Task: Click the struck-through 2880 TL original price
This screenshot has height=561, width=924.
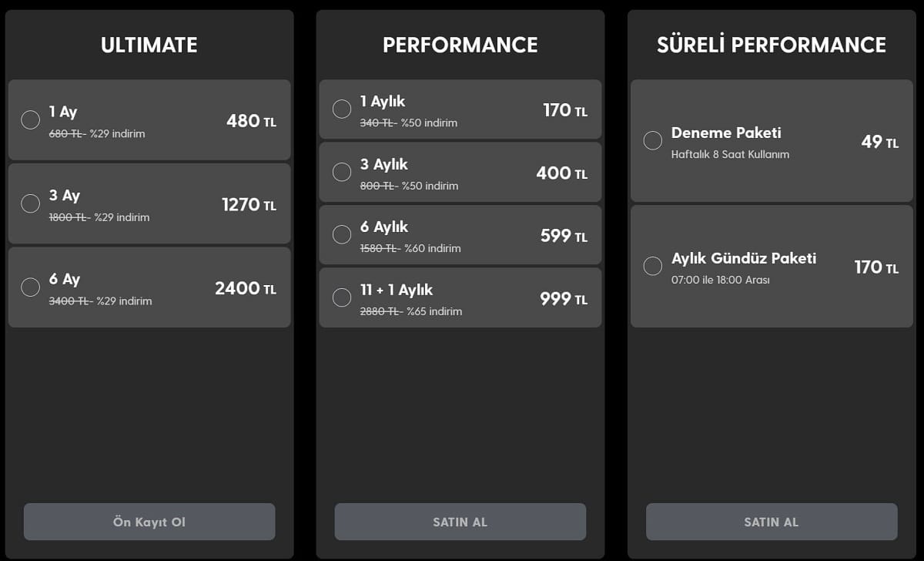Action: 380,311
